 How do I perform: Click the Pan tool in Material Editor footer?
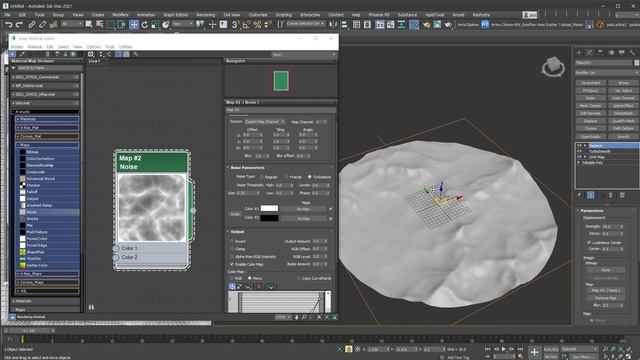[x=296, y=317]
